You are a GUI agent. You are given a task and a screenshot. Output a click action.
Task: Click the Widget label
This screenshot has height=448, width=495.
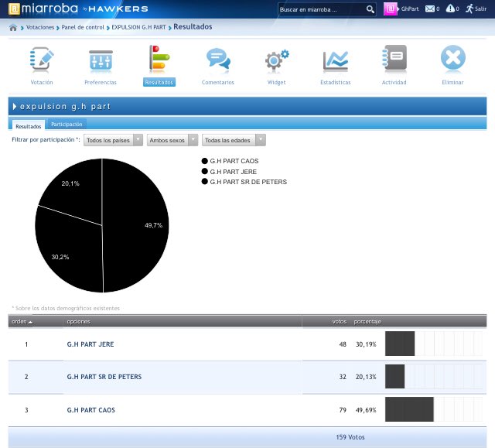pyautogui.click(x=277, y=82)
